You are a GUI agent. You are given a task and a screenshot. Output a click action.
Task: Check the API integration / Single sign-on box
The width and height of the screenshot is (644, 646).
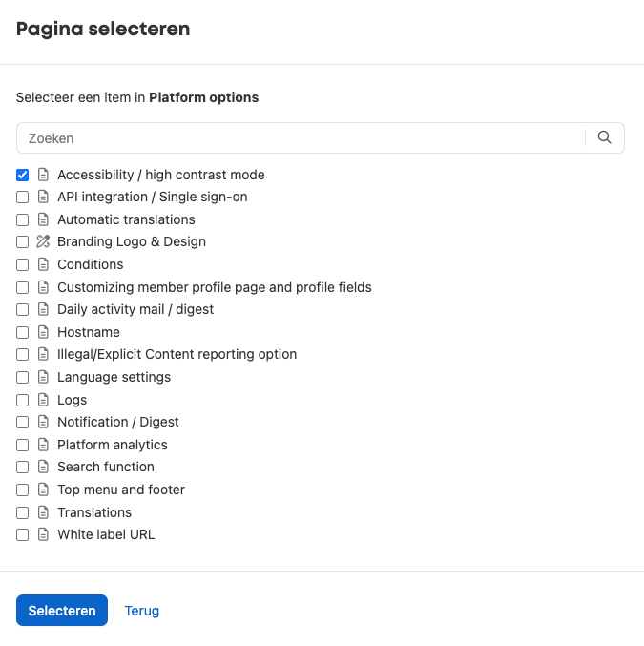tap(22, 197)
